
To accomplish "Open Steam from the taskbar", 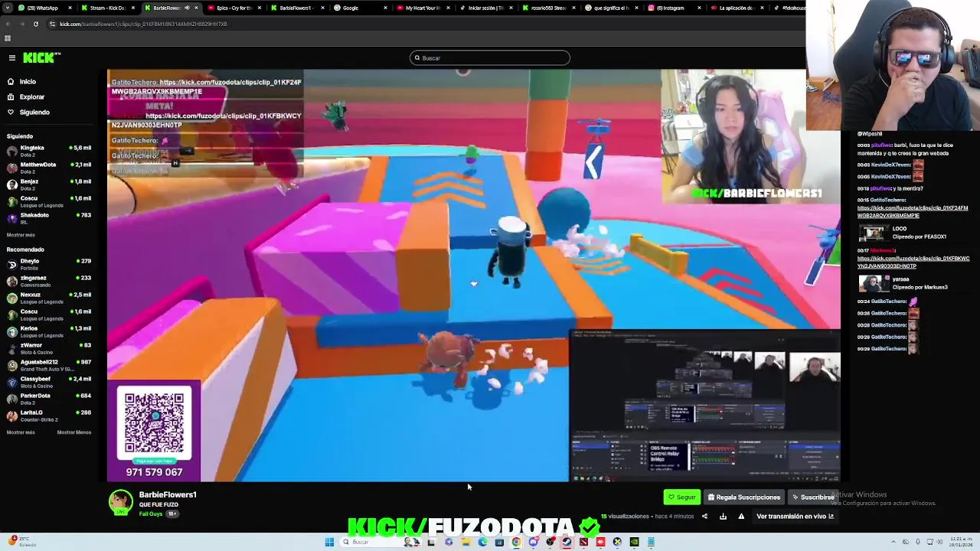I will tap(567, 542).
